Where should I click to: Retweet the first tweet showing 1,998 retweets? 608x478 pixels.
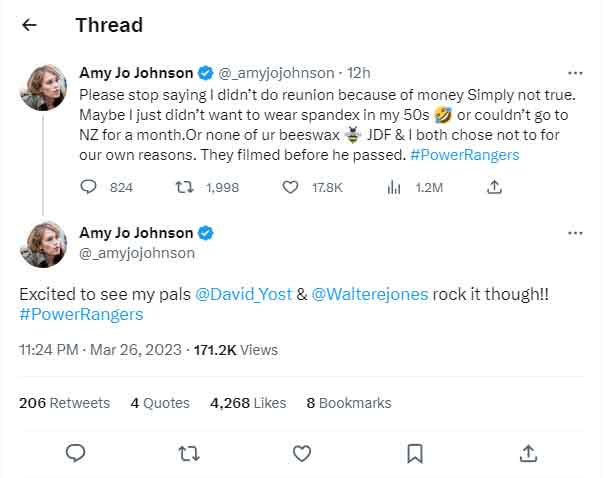point(184,187)
